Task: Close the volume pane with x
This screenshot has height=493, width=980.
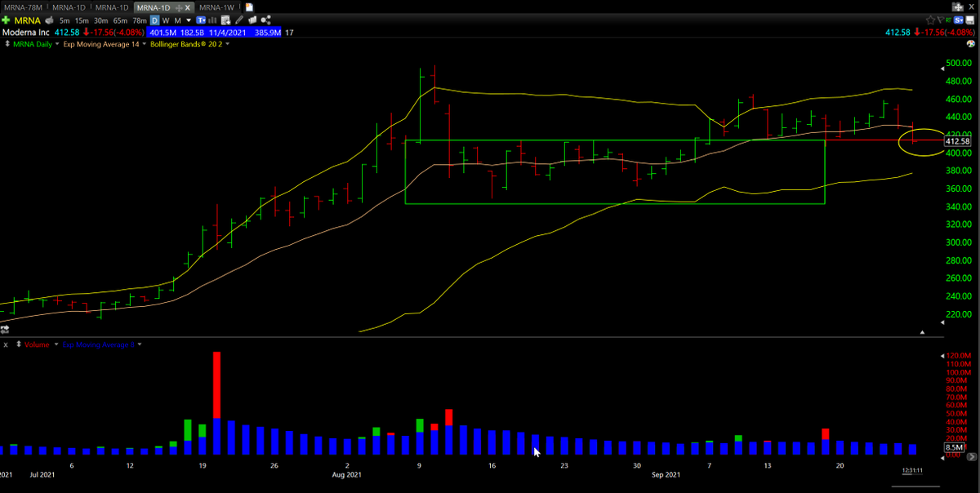Action: [x=6, y=344]
